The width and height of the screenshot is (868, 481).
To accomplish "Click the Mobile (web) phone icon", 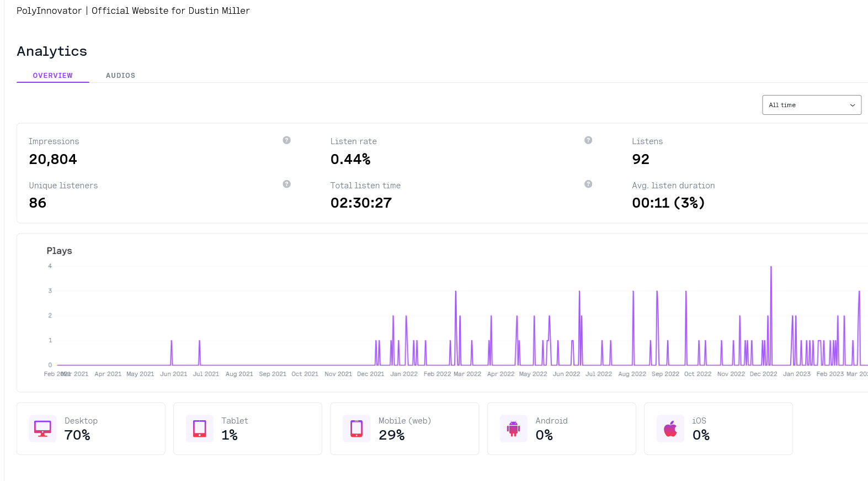I will point(356,429).
